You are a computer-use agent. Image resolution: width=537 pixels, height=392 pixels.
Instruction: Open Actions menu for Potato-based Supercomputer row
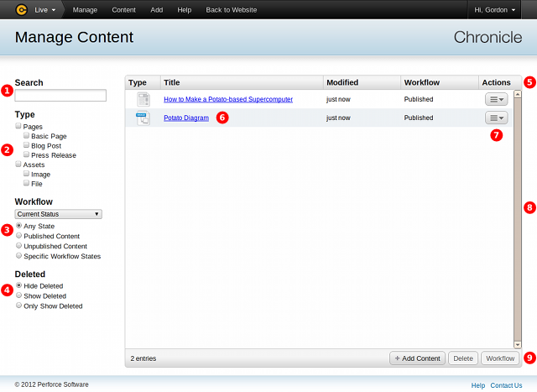point(496,99)
